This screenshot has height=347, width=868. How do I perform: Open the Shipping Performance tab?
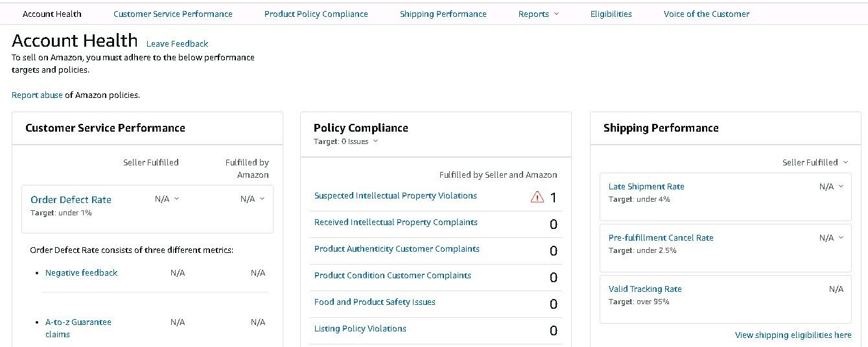click(443, 14)
